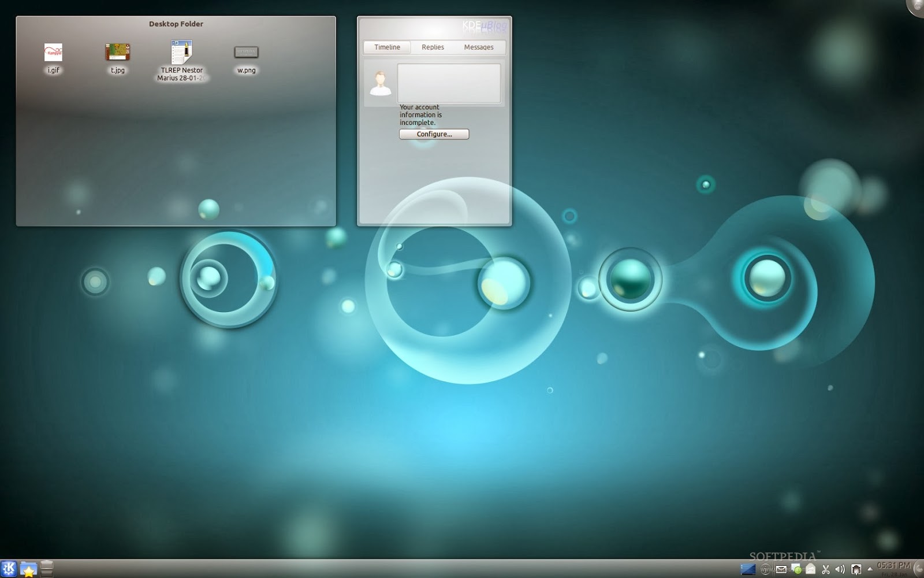This screenshot has height=578, width=924.
Task: Click the status message input field
Action: (x=449, y=84)
